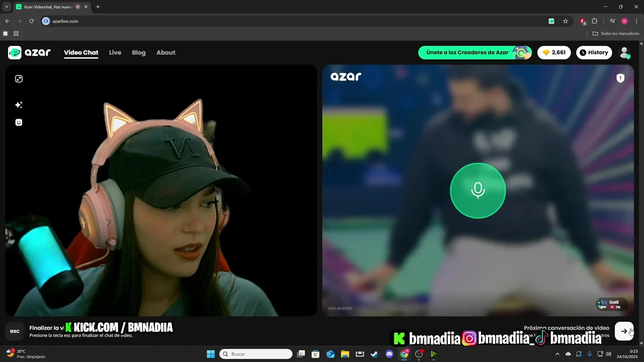644x362 pixels.
Task: Expand the tab search dropdown
Action: coord(7,7)
